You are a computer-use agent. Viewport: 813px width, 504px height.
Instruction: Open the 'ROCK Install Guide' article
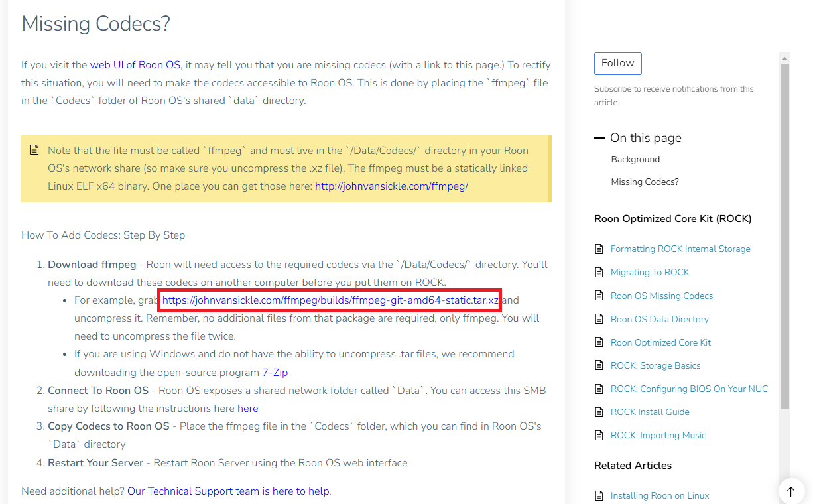click(x=650, y=412)
